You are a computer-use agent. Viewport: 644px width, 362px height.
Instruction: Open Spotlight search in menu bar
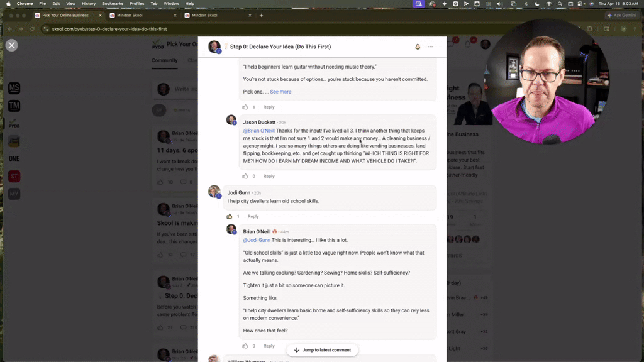pyautogui.click(x=560, y=4)
